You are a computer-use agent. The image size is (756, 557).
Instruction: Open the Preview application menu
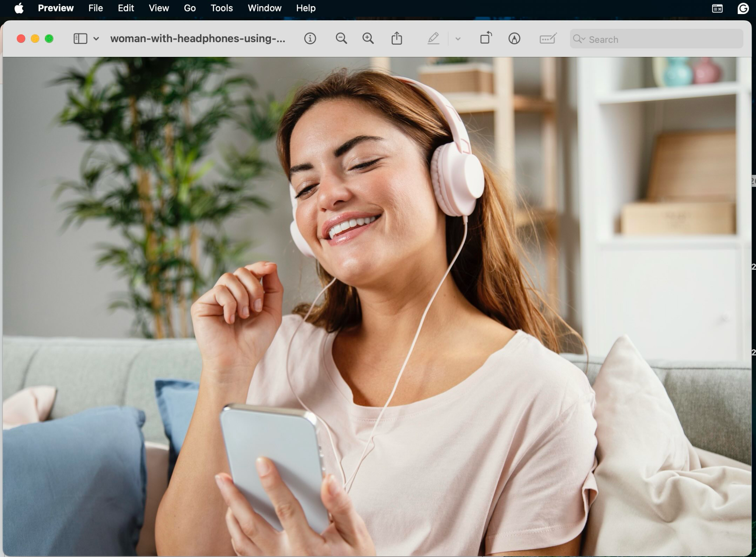tap(56, 8)
